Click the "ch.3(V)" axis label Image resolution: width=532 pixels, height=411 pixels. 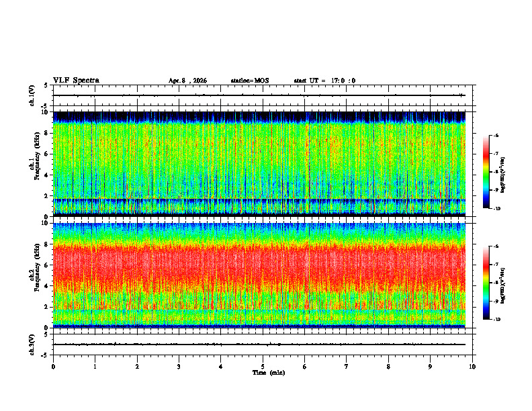32,345
